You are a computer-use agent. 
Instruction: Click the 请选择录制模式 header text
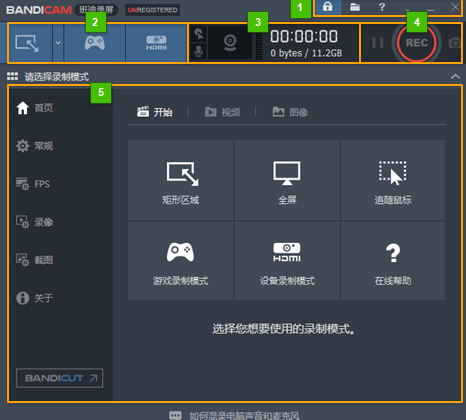pos(57,77)
